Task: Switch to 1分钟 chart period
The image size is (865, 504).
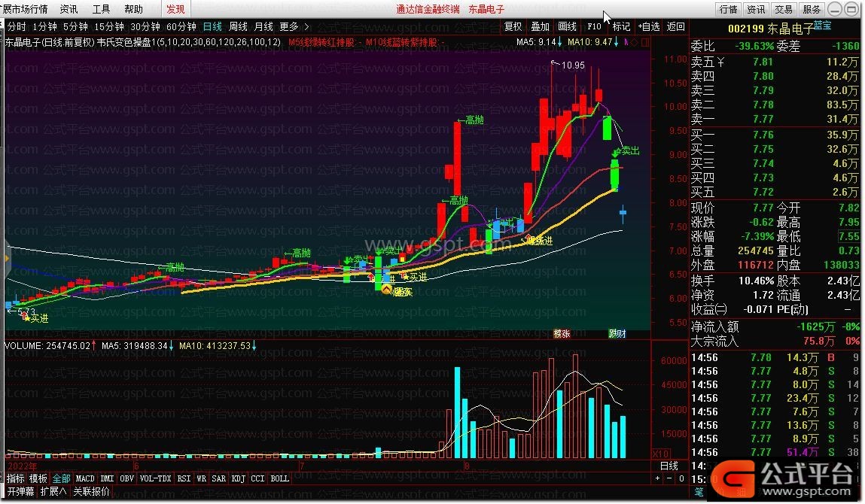Action: click(x=44, y=26)
